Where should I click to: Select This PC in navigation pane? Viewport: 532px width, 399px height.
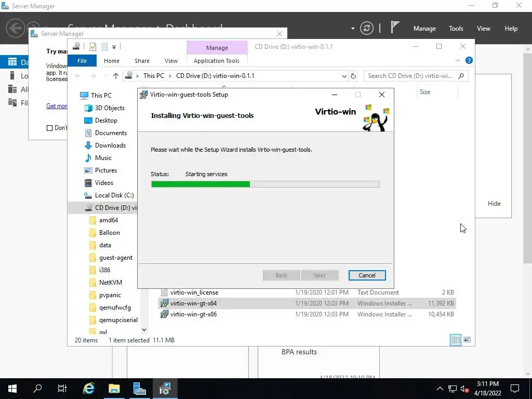(x=101, y=96)
